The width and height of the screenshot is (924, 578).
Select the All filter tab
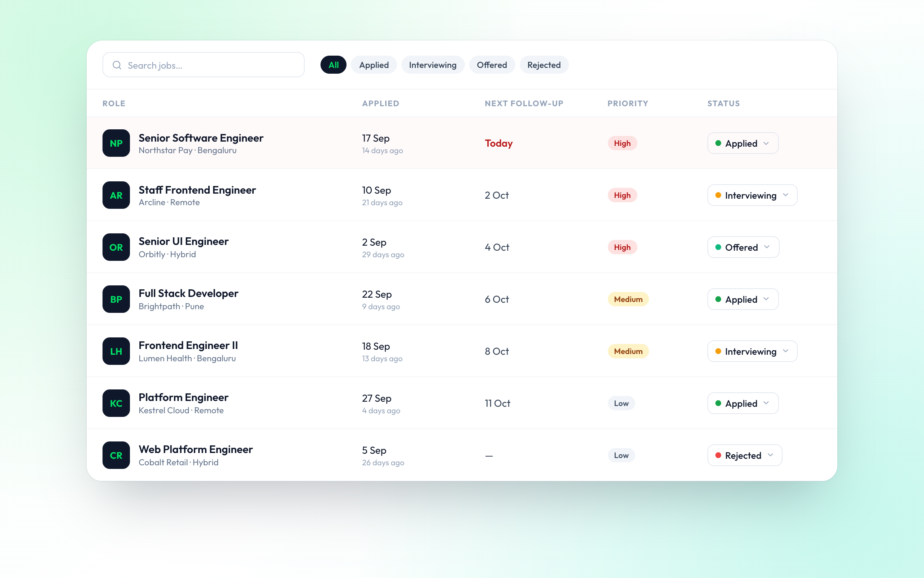point(334,65)
